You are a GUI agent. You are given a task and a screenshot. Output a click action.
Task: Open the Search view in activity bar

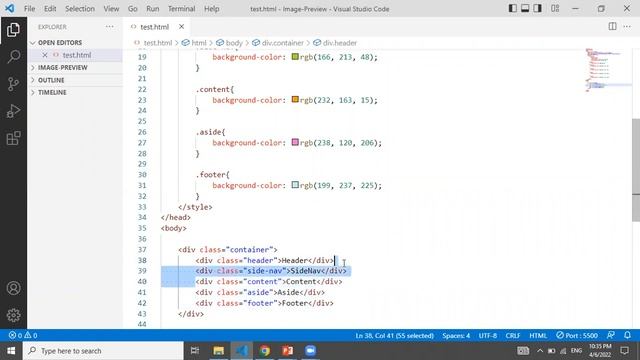click(x=13, y=57)
